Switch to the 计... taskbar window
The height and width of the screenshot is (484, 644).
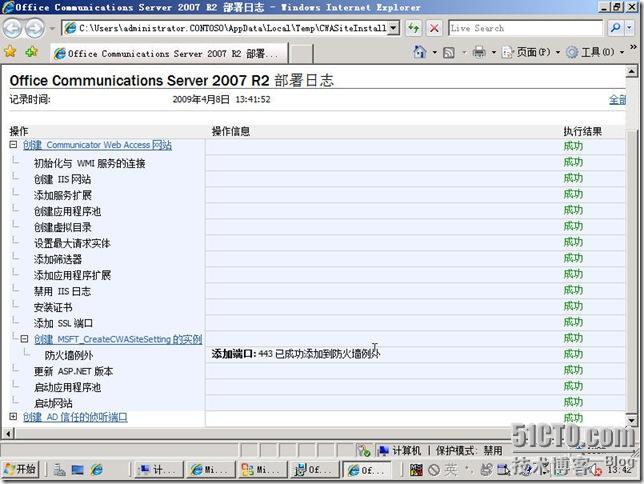159,469
